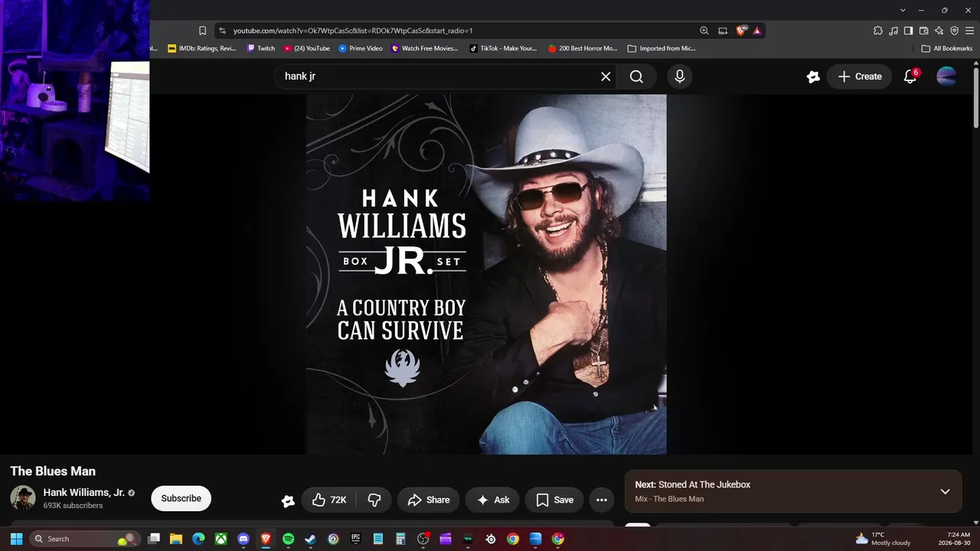The height and width of the screenshot is (551, 980).
Task: Click the Hank Williams Jr. video player
Action: 486,274
